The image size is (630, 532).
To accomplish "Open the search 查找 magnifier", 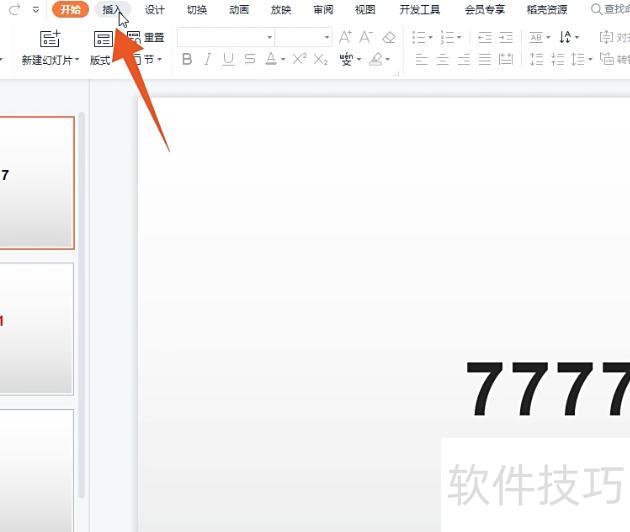I will pos(597,9).
